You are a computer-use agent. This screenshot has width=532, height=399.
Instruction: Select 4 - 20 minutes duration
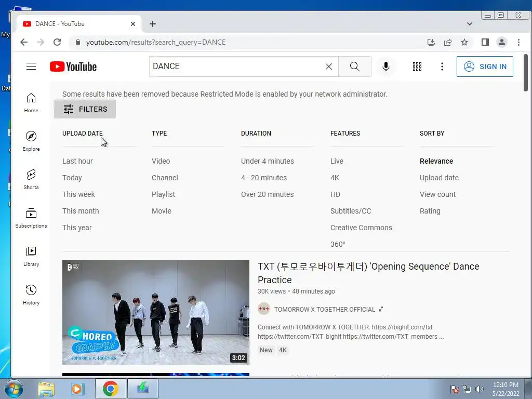coord(263,178)
